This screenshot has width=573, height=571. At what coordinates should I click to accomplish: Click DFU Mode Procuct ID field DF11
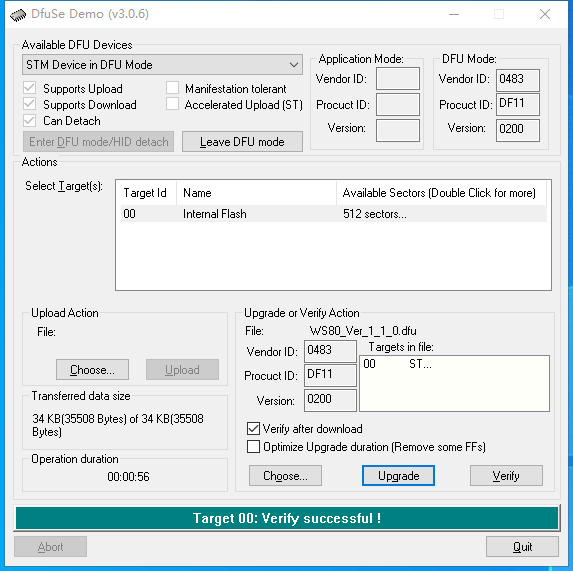(517, 104)
